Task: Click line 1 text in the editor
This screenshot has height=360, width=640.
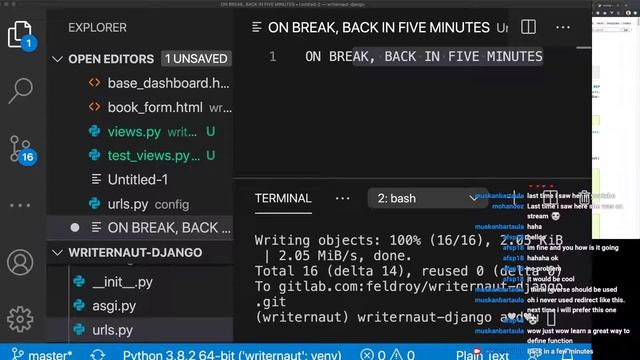Action: click(x=424, y=56)
